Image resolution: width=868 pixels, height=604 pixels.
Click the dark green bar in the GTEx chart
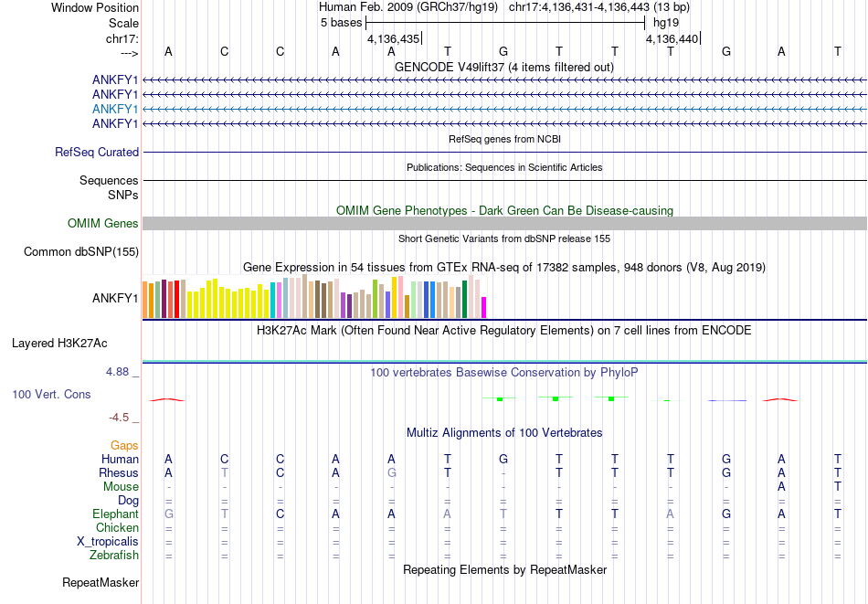(x=464, y=300)
